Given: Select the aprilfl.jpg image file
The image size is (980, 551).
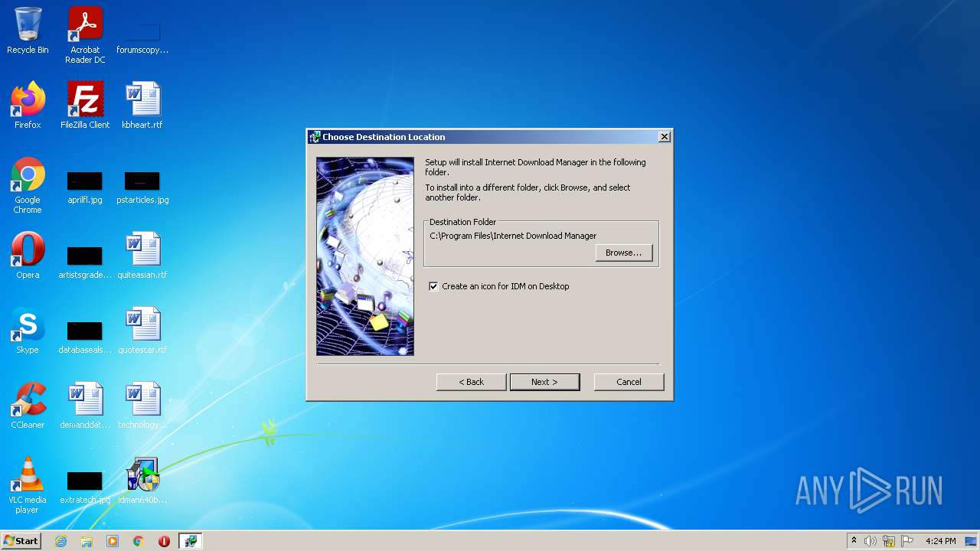Looking at the screenshot, I should tap(85, 187).
